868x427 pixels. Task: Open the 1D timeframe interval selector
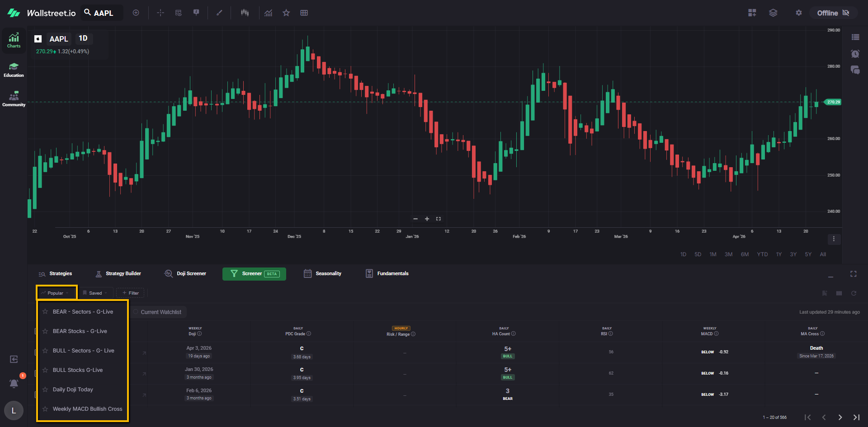[83, 38]
